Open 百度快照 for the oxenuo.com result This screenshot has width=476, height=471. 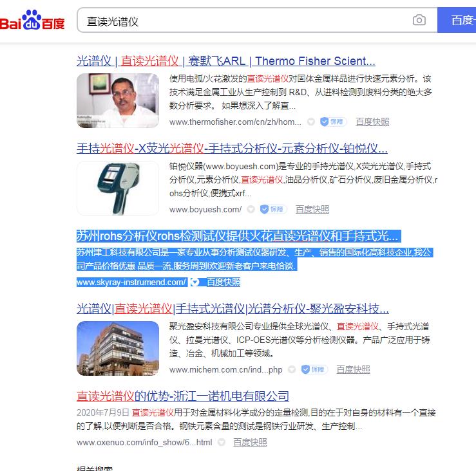click(250, 442)
